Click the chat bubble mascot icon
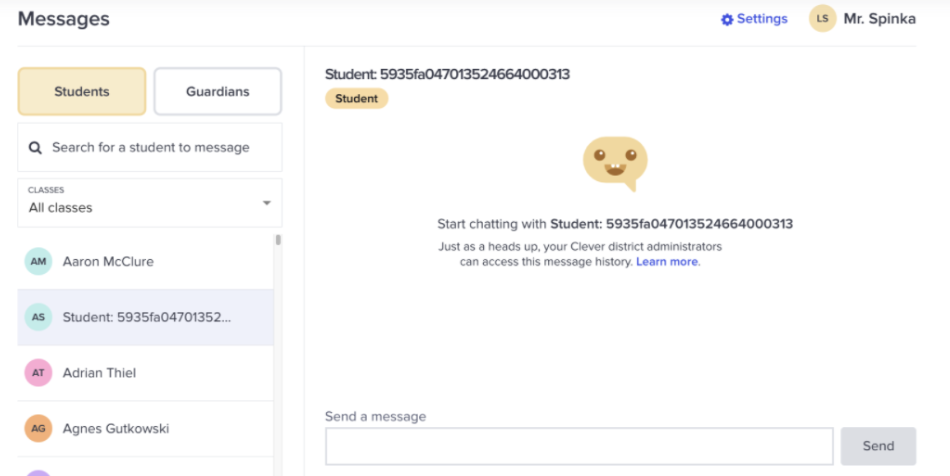Screen dimensions: 950x476 [615, 163]
